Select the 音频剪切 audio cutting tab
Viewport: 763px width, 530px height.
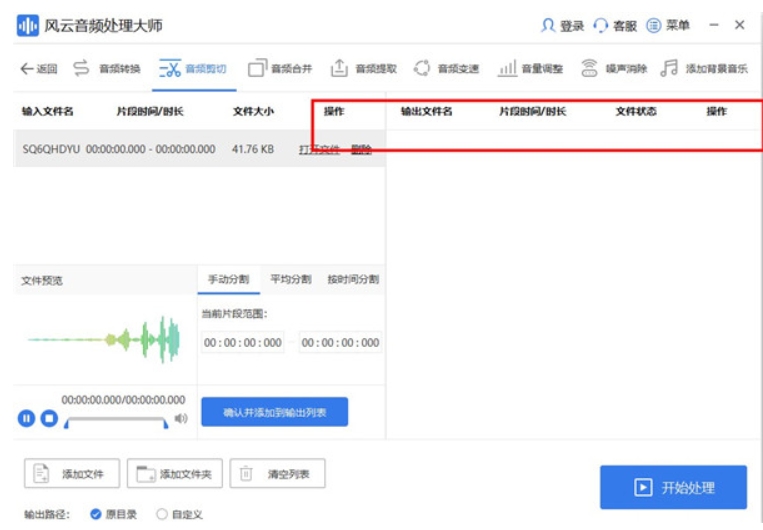tap(193, 69)
